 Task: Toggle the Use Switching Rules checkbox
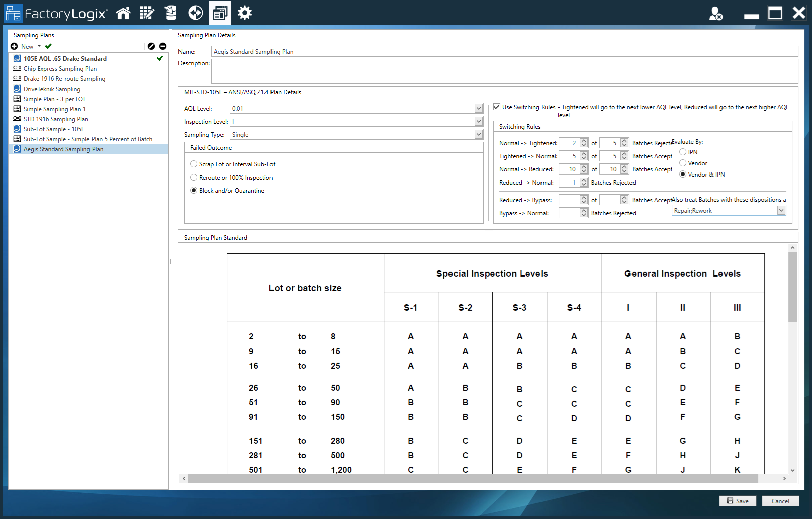(497, 107)
